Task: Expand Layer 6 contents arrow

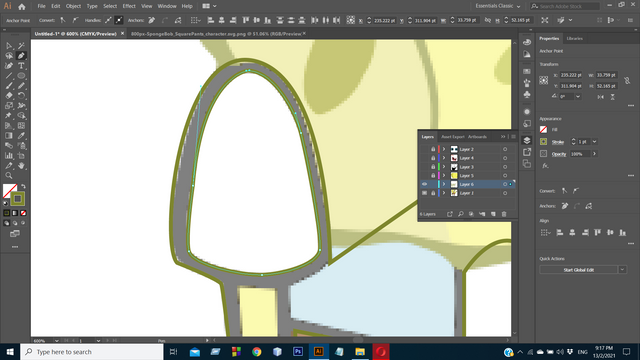Action: (444, 184)
